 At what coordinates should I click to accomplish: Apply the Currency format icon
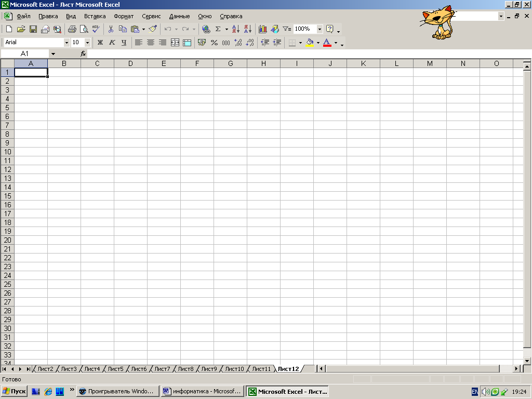[202, 43]
